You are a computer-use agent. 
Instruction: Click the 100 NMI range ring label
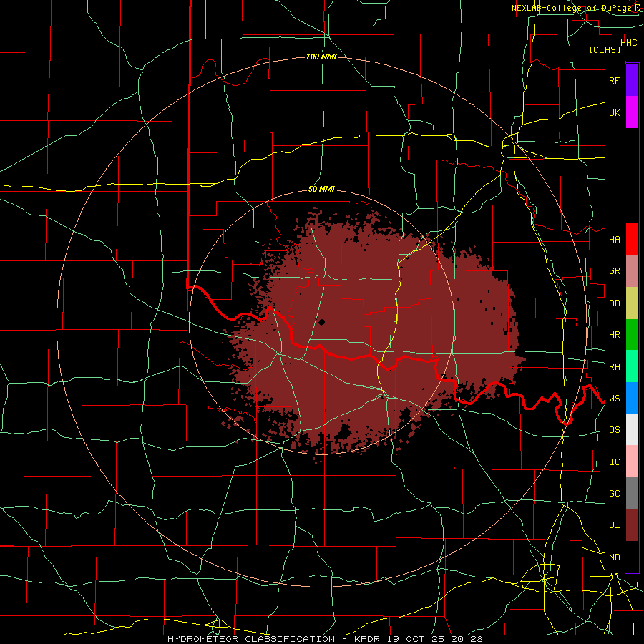(321, 57)
